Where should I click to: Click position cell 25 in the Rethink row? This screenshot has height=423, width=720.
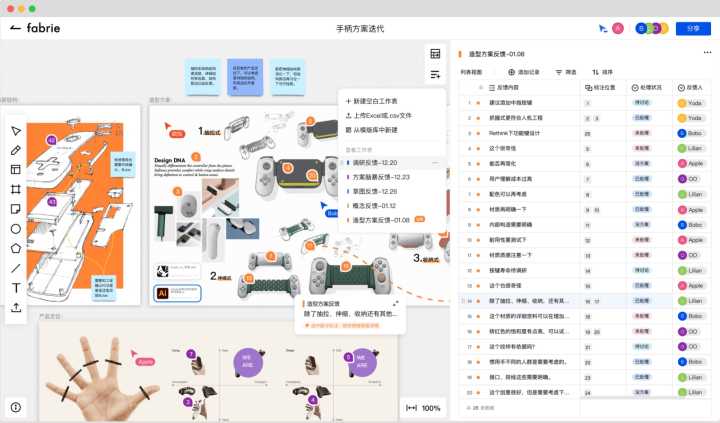click(x=587, y=134)
